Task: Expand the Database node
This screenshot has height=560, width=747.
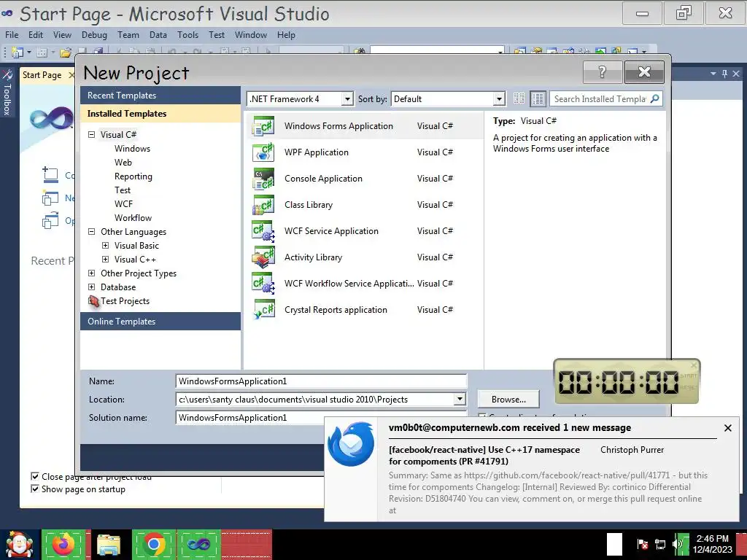Action: pyautogui.click(x=91, y=287)
